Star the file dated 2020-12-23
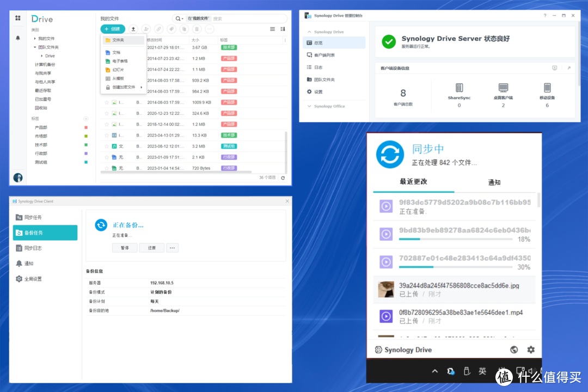The width and height of the screenshot is (588, 392). 107,113
